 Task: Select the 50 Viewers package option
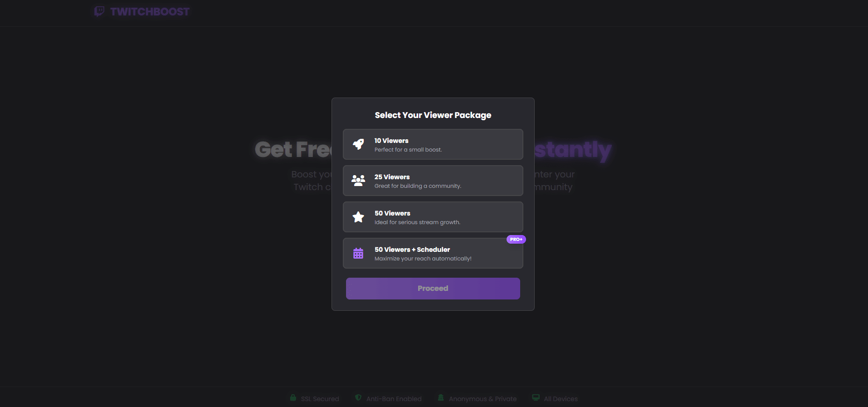433,217
